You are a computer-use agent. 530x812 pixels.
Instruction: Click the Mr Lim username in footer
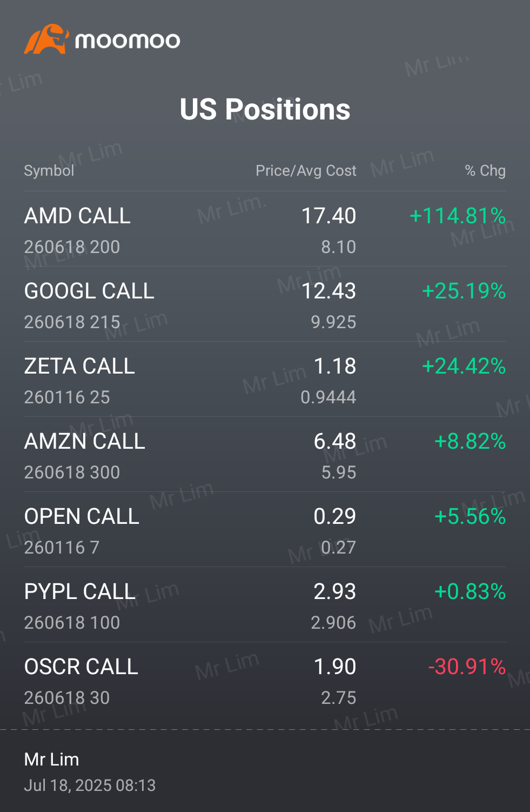[52, 760]
